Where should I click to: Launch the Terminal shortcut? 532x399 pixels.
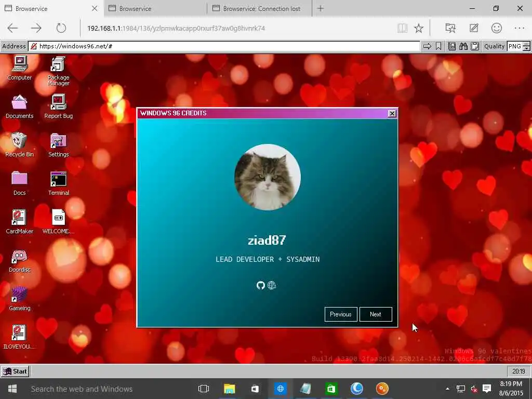[58, 183]
